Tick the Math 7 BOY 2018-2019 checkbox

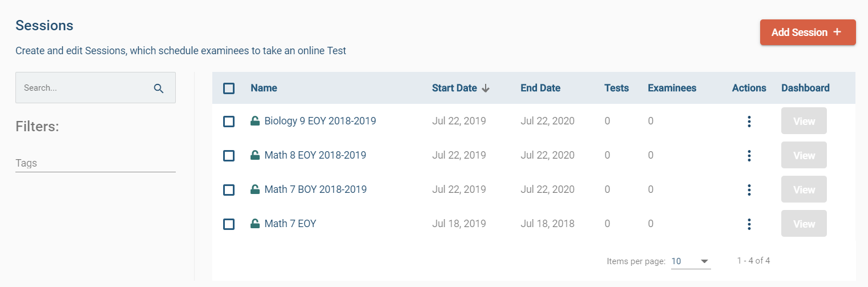pos(229,190)
